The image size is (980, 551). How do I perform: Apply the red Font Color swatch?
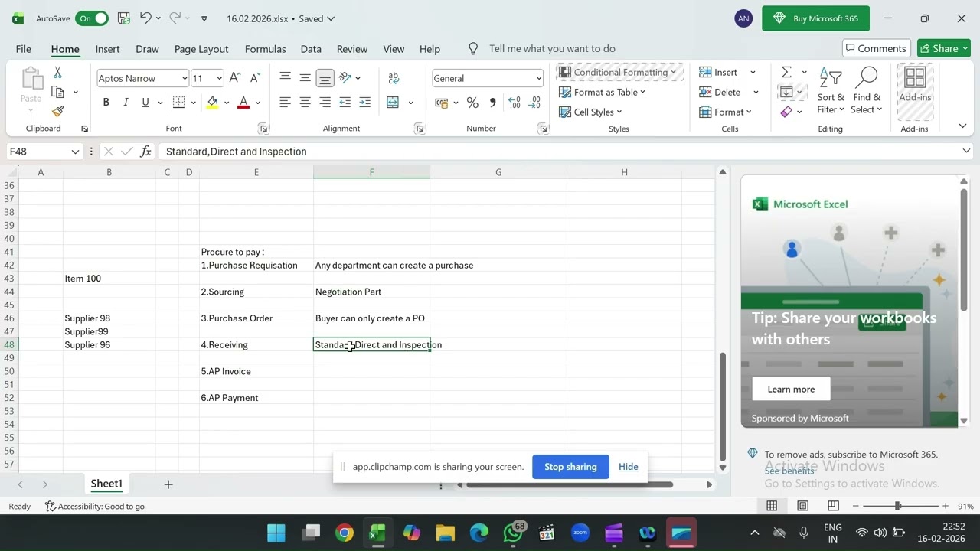coord(243,102)
